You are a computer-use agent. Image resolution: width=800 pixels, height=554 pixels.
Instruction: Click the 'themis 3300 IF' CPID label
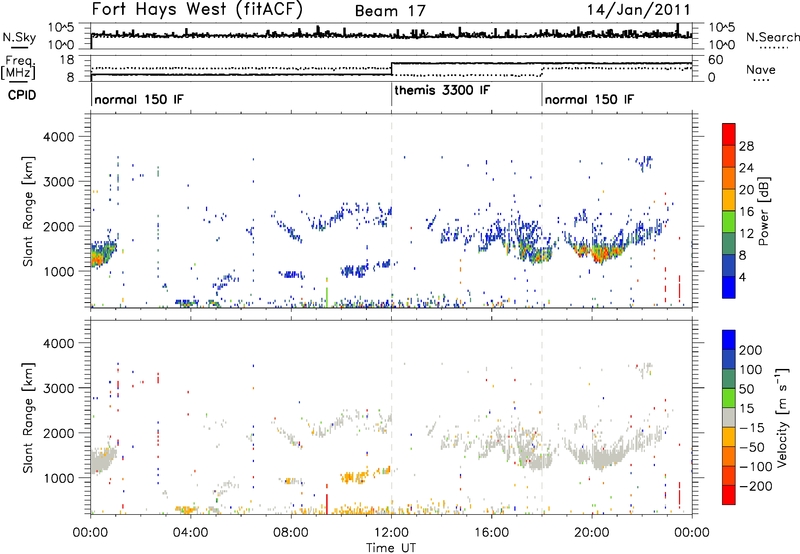(x=442, y=90)
